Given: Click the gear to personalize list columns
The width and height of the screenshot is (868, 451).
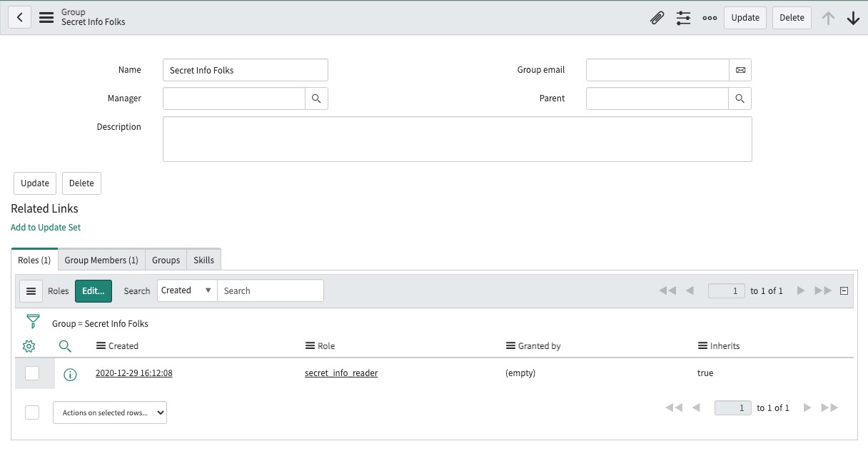Looking at the screenshot, I should [x=29, y=345].
